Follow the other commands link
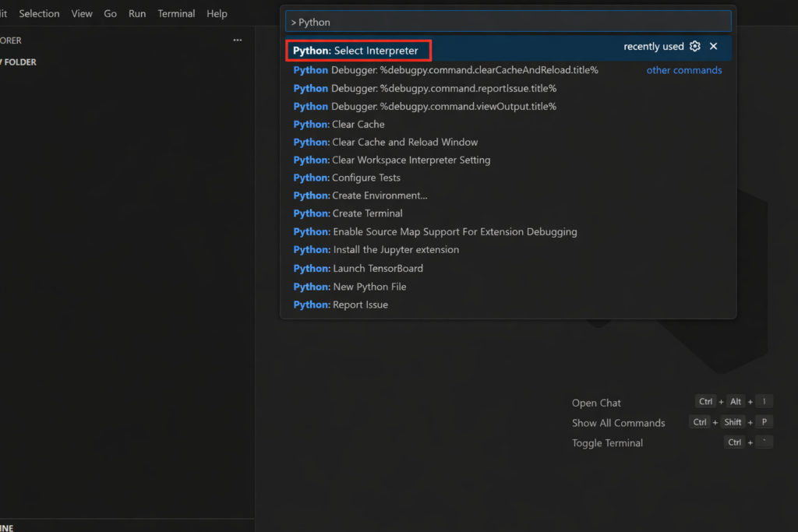The image size is (798, 532). tap(684, 69)
